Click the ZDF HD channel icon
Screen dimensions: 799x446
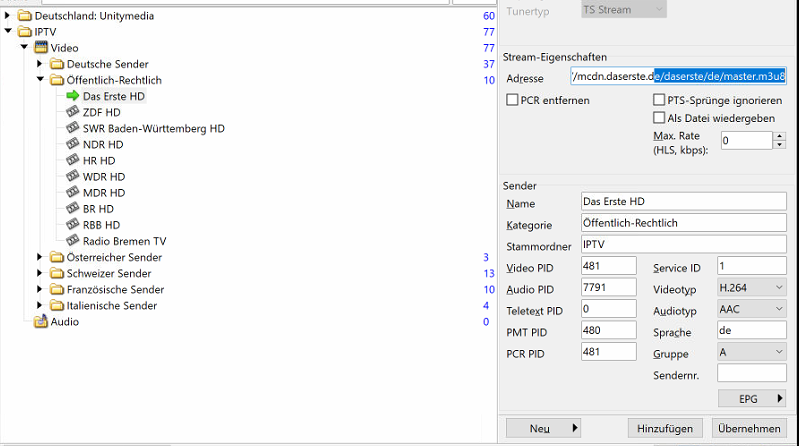[x=73, y=113]
